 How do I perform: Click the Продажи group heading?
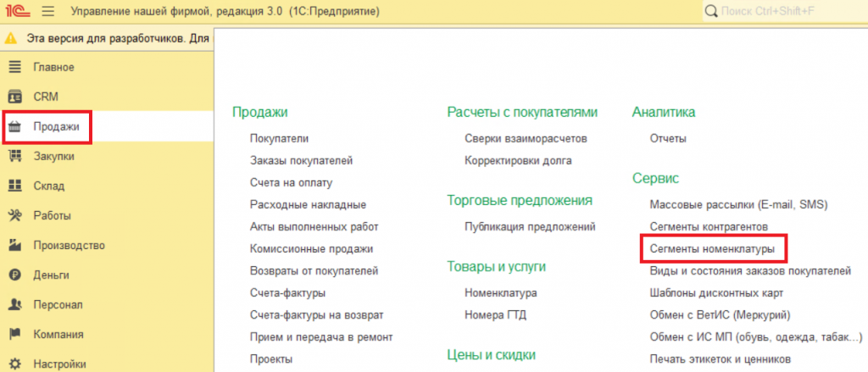(x=259, y=113)
